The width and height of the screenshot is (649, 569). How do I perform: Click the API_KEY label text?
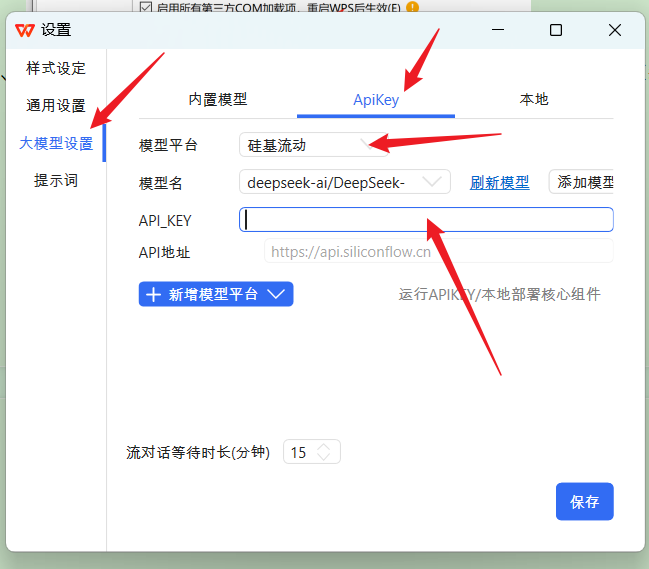point(165,221)
